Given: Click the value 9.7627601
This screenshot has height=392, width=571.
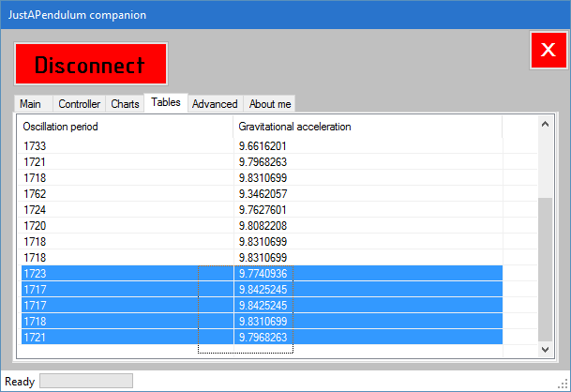Looking at the screenshot, I should 263,210.
